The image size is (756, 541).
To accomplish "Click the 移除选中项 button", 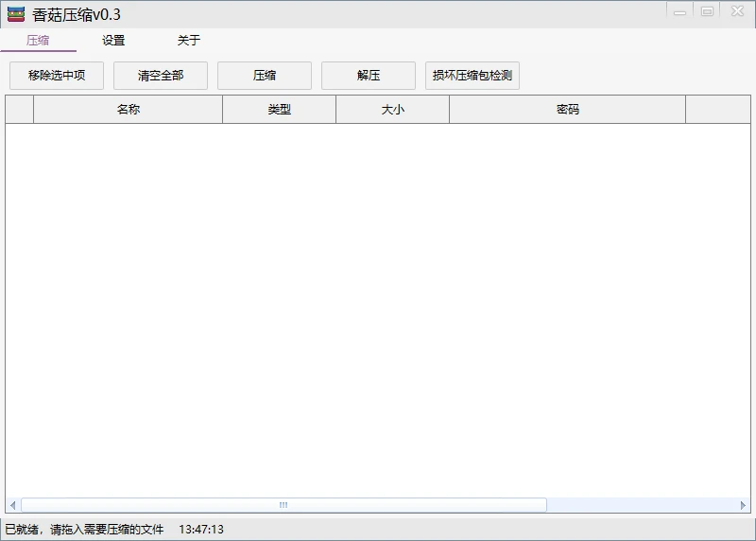I will click(x=57, y=76).
